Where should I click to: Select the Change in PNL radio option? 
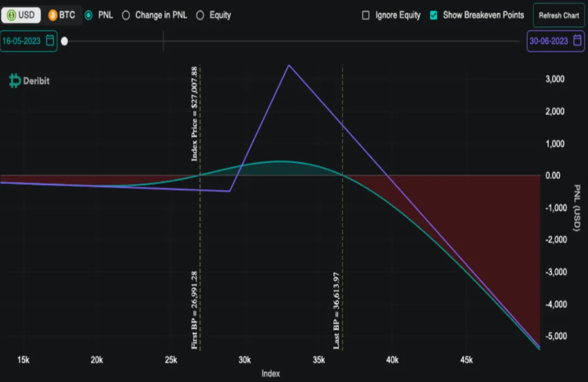click(126, 15)
